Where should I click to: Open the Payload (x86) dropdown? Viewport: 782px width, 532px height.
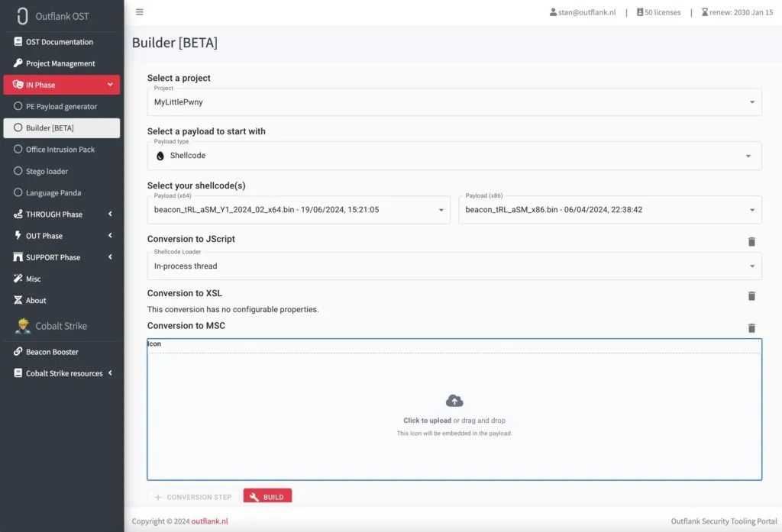pos(610,209)
